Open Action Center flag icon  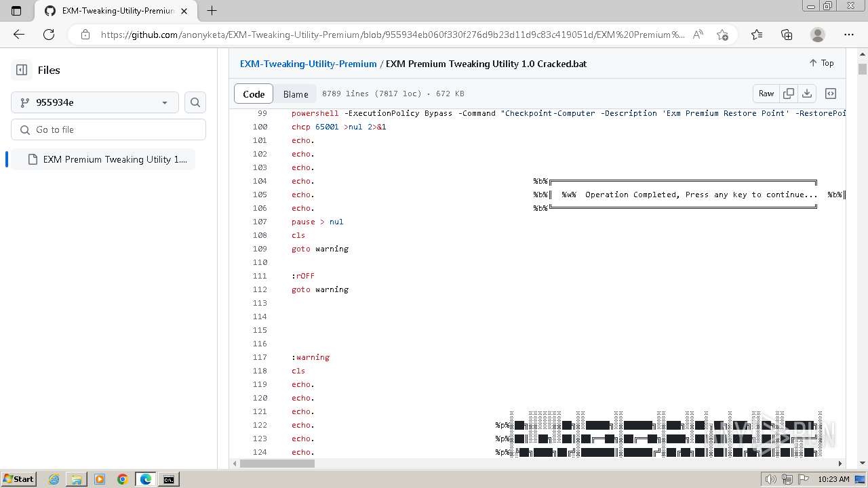(x=804, y=479)
